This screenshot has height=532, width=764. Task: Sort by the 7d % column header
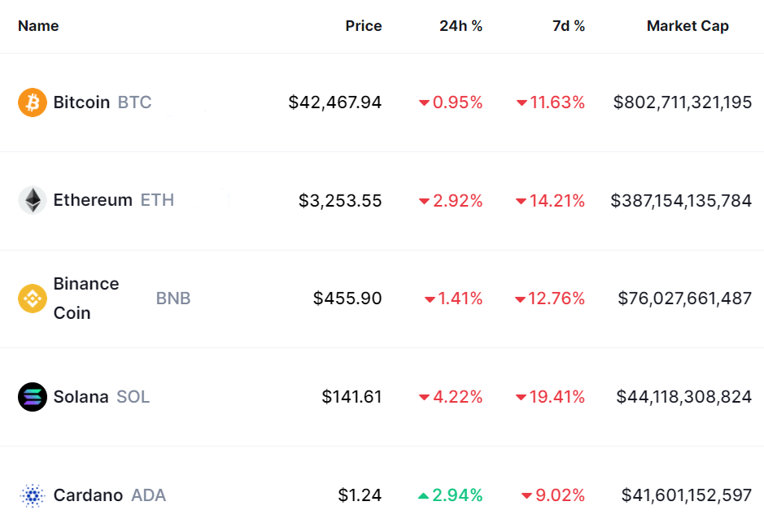pyautogui.click(x=568, y=26)
